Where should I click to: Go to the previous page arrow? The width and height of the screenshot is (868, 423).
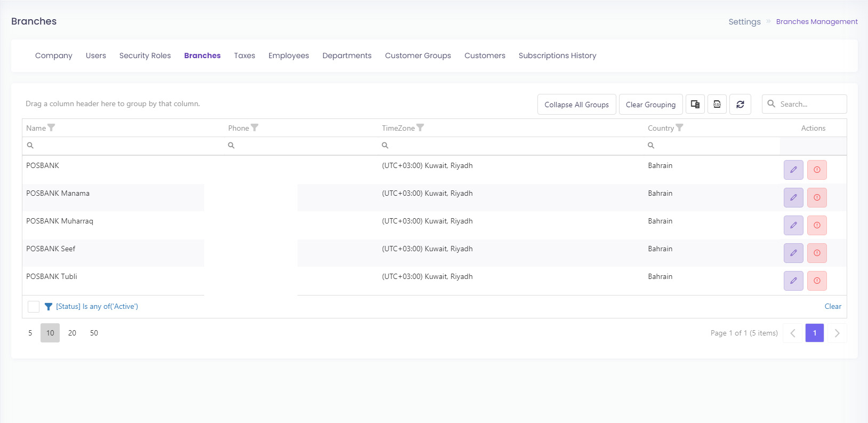(x=793, y=333)
